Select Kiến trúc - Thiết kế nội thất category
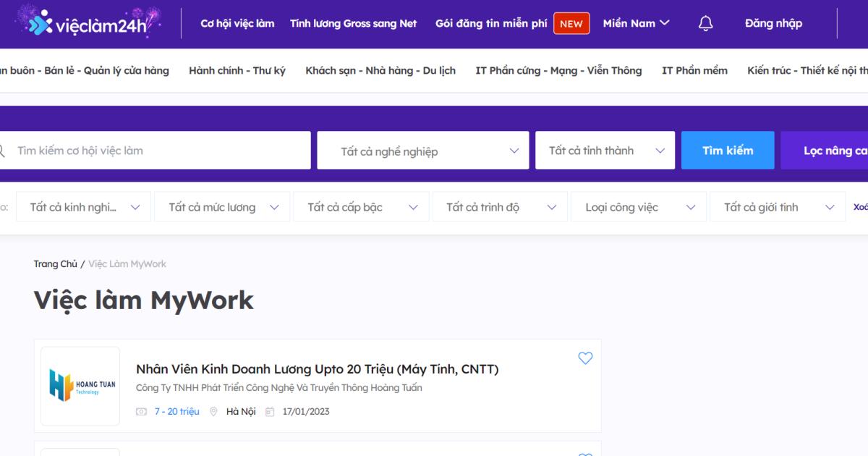Viewport: 868px width, 456px height. pos(807,70)
